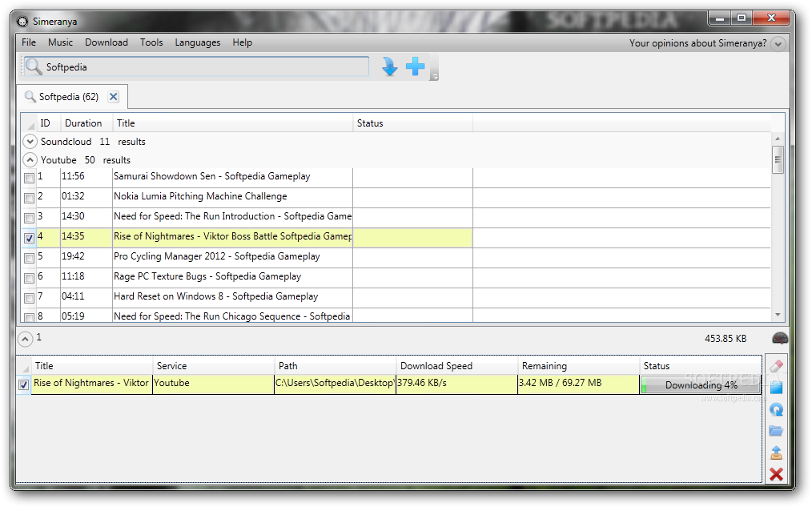Click the C:\Users\Softpedia\Desktop path cell

click(335, 384)
